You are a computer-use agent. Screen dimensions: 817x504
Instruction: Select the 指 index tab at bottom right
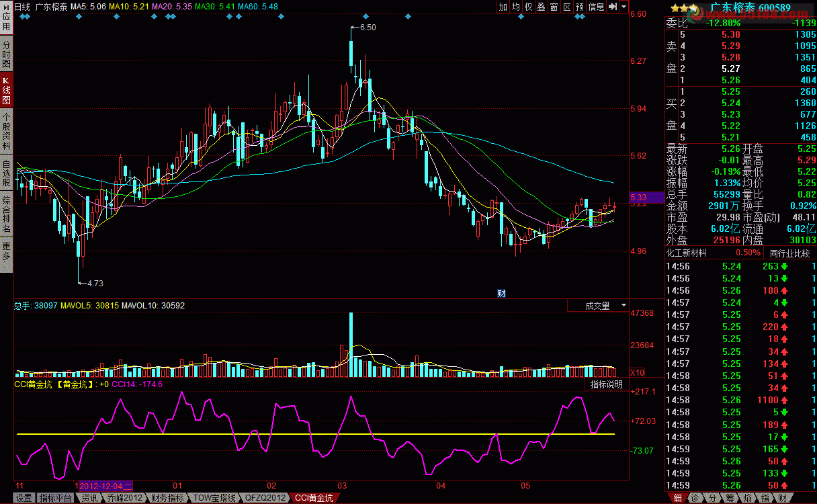click(x=764, y=498)
